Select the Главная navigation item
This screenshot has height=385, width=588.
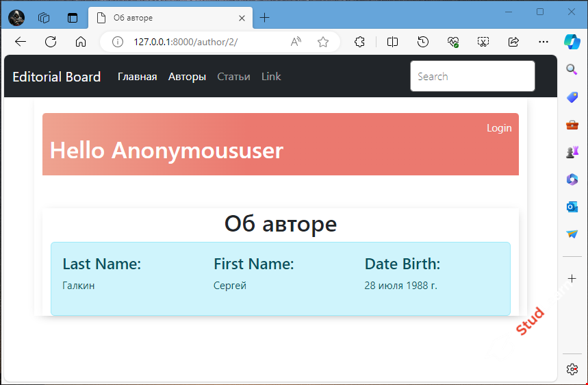click(137, 77)
